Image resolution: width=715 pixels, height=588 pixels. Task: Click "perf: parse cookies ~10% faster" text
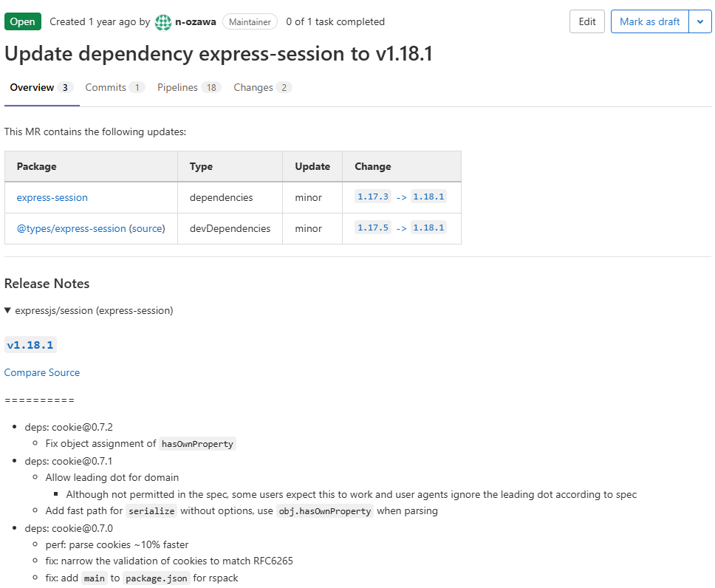pyautogui.click(x=117, y=544)
